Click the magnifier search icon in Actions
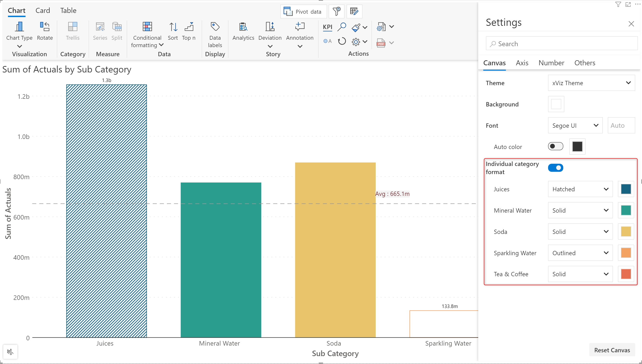Screen dimensions: 642x364 click(x=342, y=27)
